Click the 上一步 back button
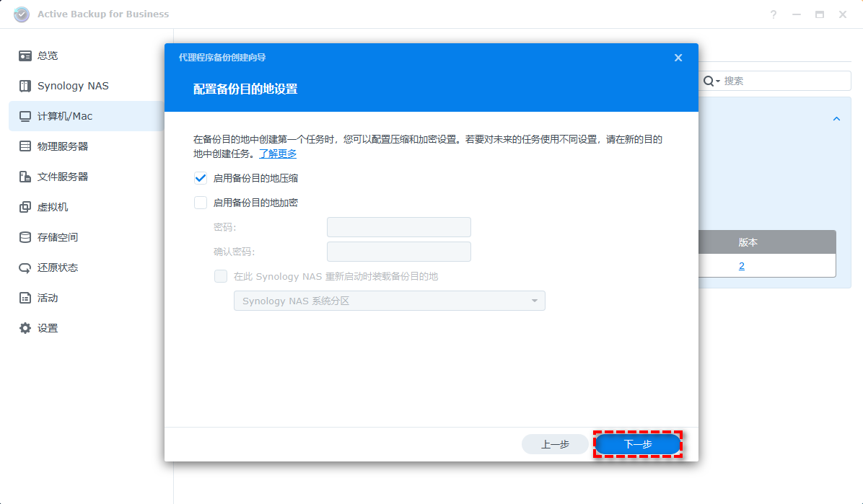Viewport: 863px width, 504px height. (555, 444)
